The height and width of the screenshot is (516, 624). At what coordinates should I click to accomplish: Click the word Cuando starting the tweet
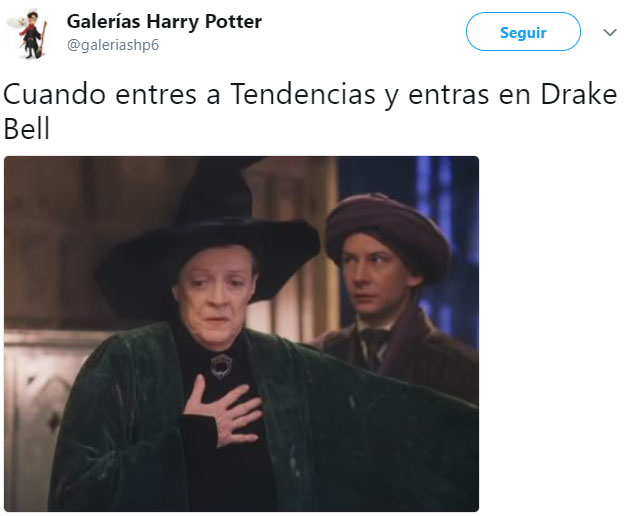pos(55,95)
